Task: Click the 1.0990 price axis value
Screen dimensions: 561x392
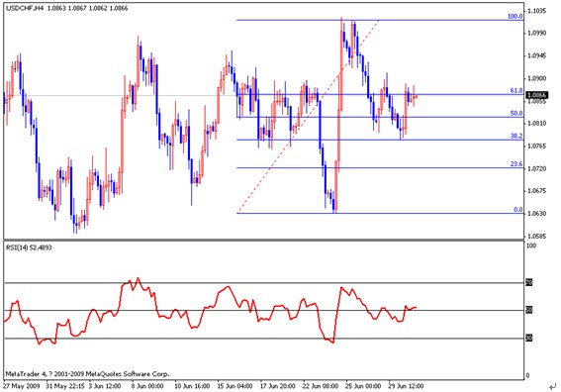Action: 537,33
